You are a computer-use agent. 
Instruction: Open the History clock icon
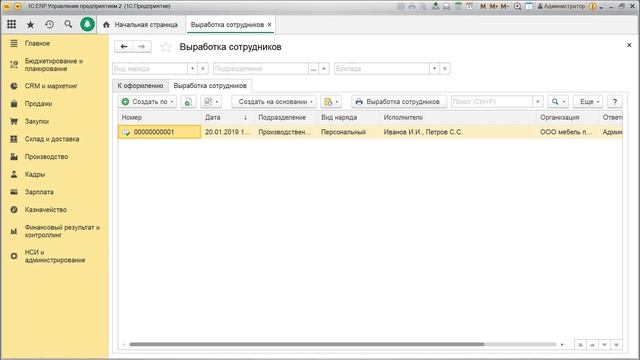coord(49,24)
